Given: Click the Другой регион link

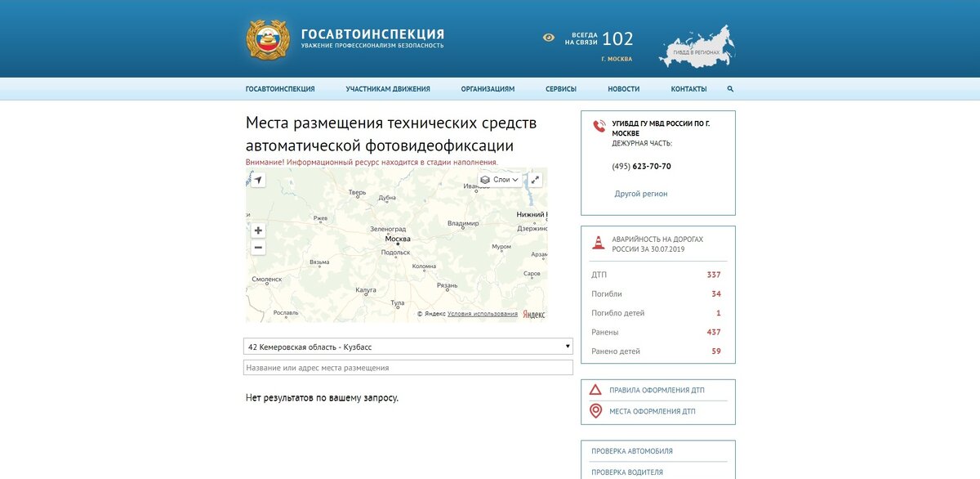Looking at the screenshot, I should [x=641, y=193].
